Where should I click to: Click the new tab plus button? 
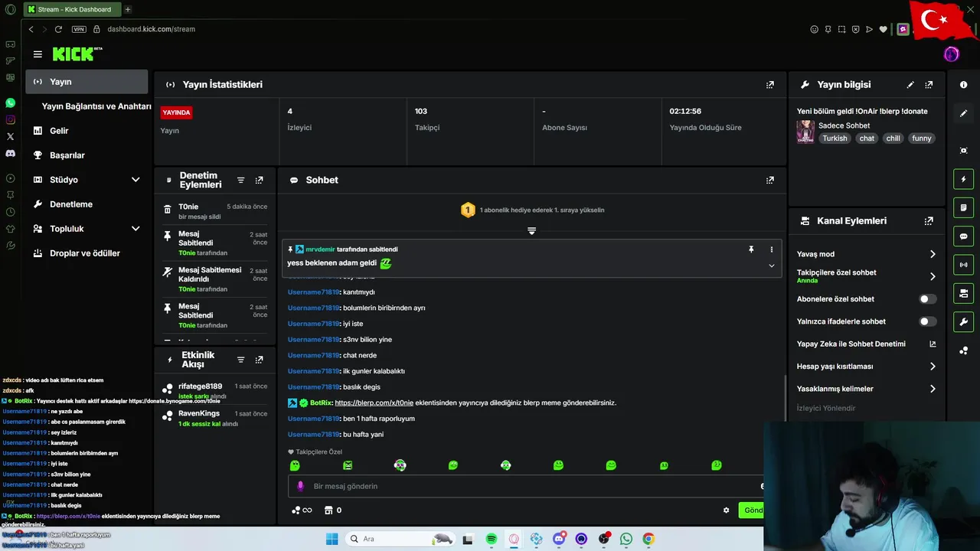click(x=128, y=9)
